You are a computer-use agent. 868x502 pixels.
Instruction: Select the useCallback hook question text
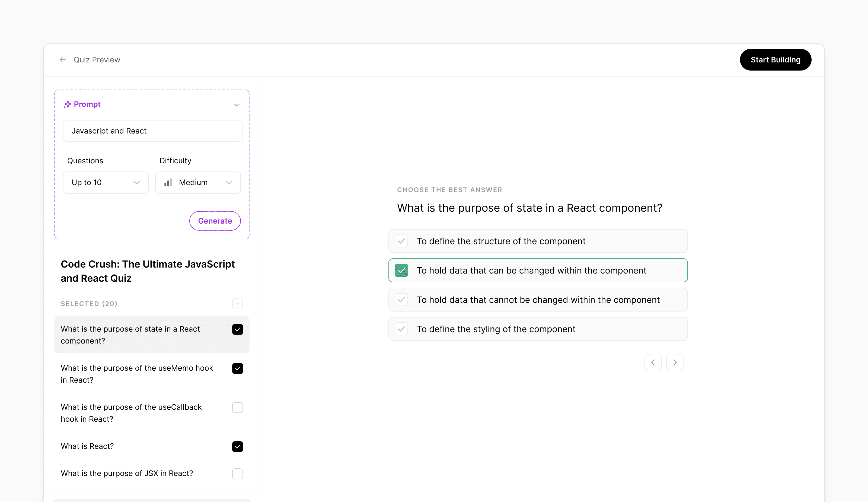click(x=131, y=413)
